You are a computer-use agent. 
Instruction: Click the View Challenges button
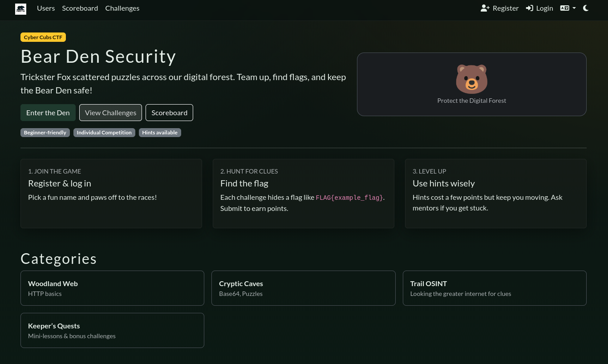pyautogui.click(x=110, y=113)
